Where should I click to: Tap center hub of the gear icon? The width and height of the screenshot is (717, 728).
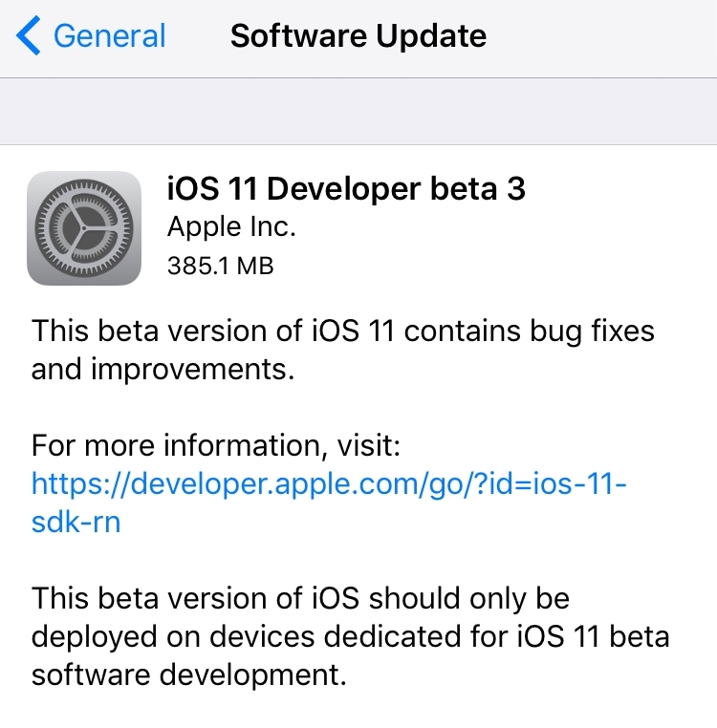tap(84, 228)
